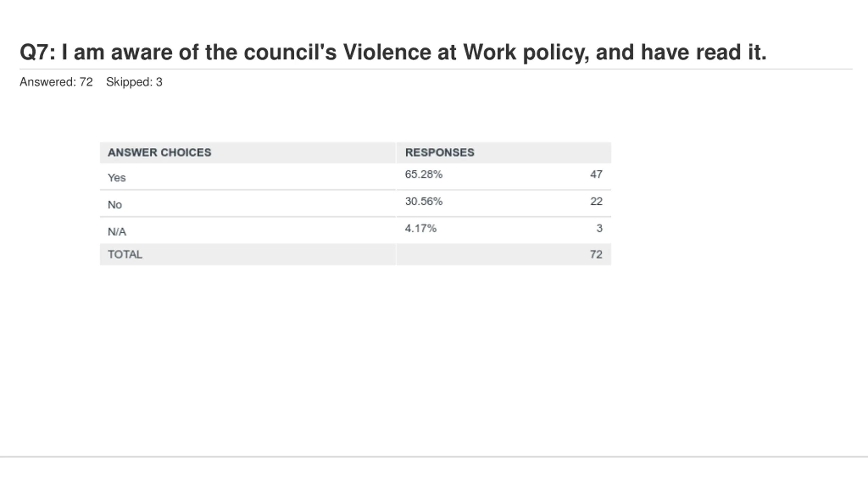The image size is (868, 488).
Task: Select the No answer row label
Action: (x=115, y=205)
